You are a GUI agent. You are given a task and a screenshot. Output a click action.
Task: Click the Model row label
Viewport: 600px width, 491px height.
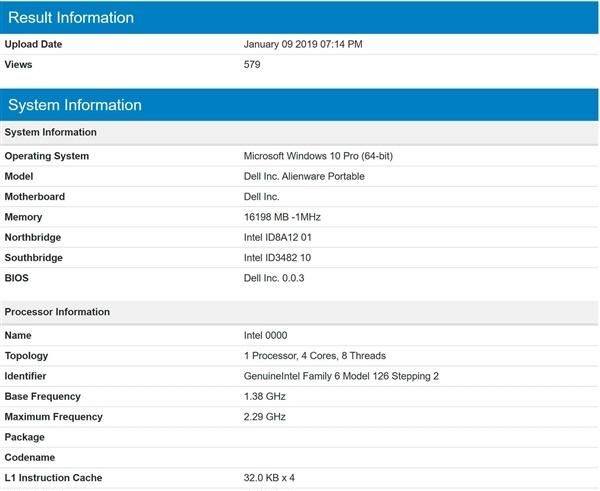[19, 176]
